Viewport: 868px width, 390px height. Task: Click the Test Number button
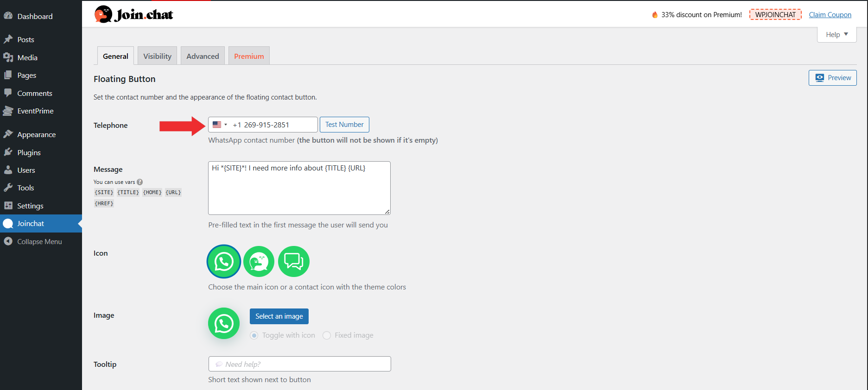[x=344, y=125]
